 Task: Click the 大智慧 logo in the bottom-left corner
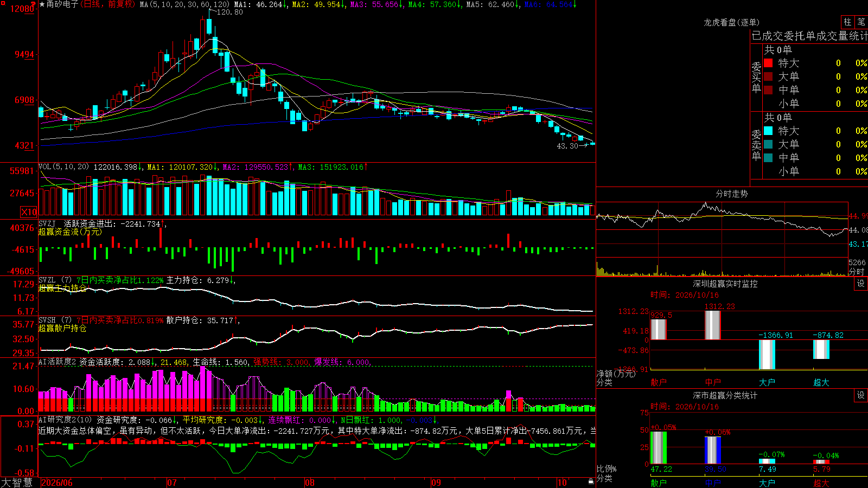17,483
